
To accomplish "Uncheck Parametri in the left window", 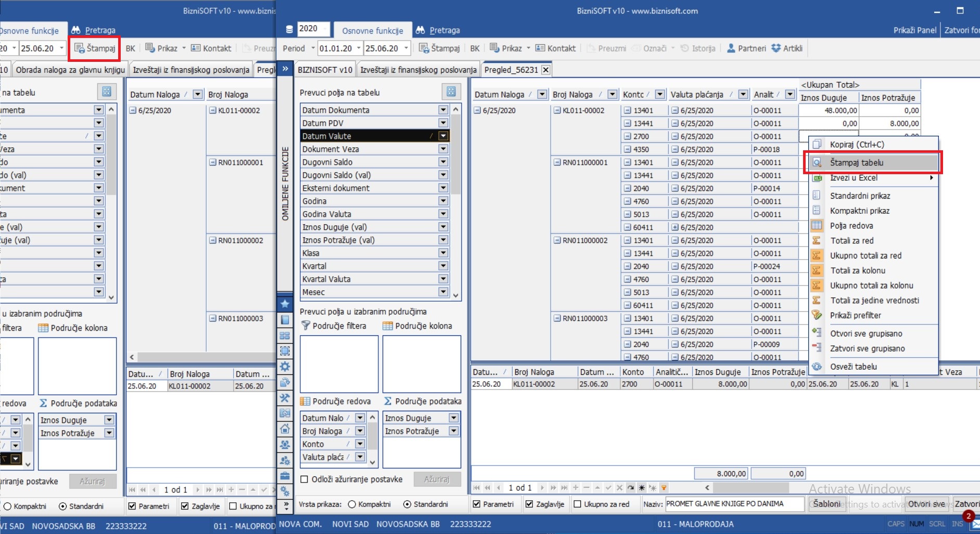I will click(132, 506).
